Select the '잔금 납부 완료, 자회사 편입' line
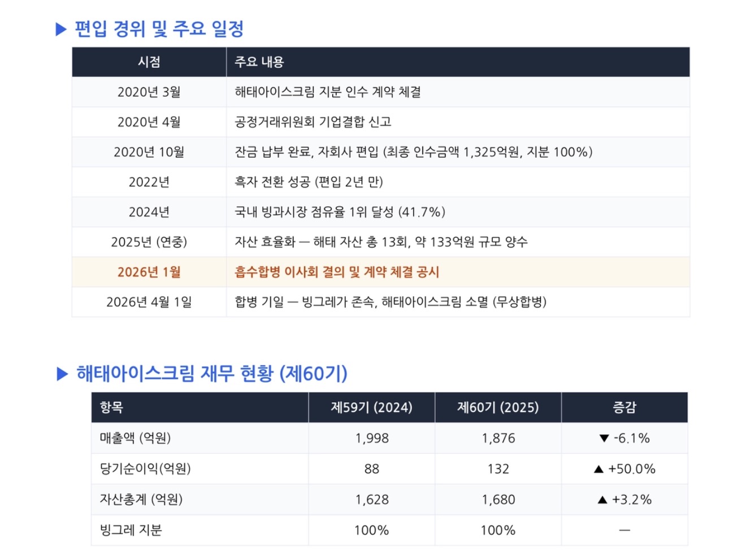This screenshot has height=560, width=746. (x=414, y=152)
